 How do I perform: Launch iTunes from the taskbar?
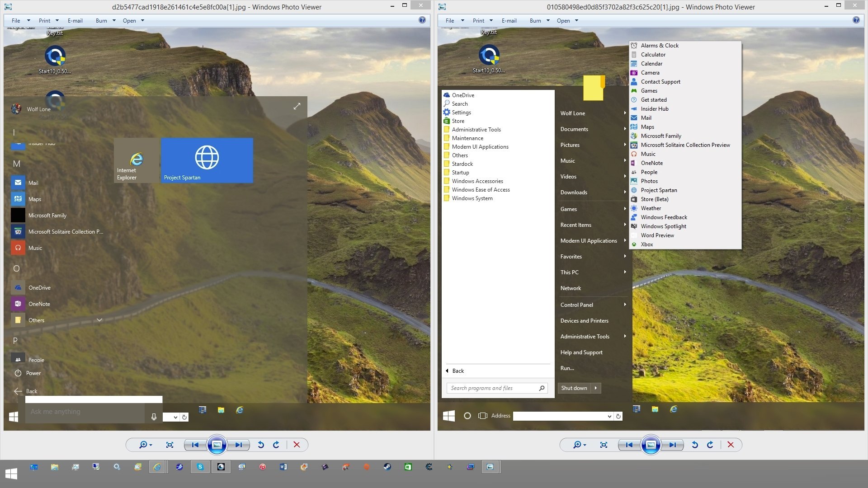pyautogui.click(x=263, y=467)
